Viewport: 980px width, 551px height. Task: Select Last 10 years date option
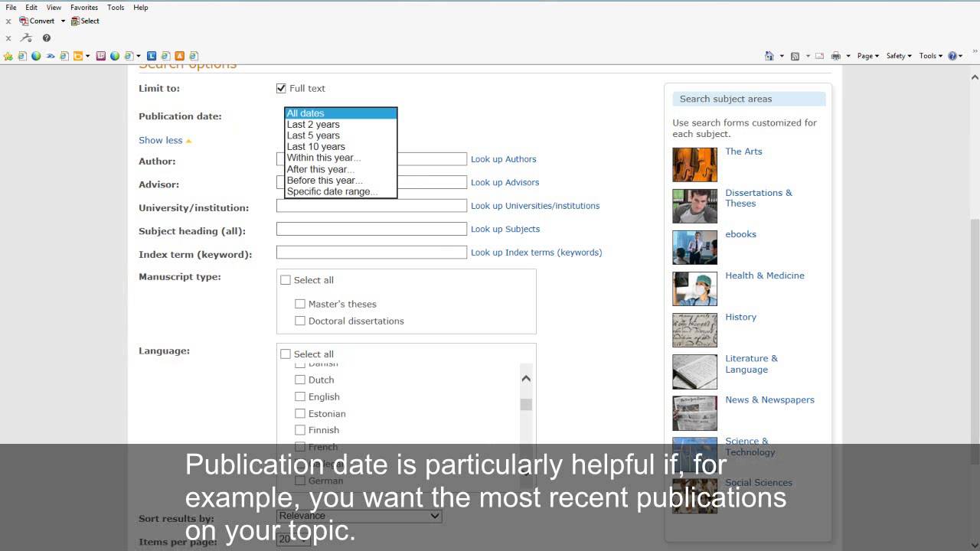(341, 147)
